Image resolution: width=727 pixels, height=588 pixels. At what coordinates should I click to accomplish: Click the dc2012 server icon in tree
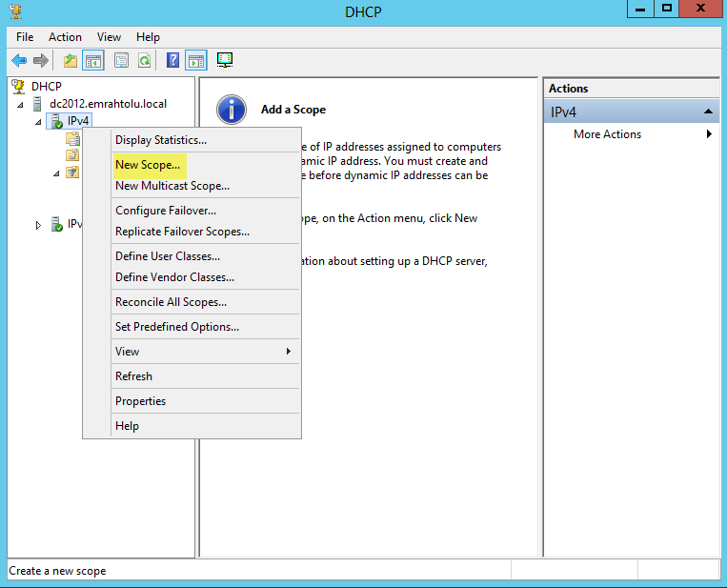tap(37, 104)
